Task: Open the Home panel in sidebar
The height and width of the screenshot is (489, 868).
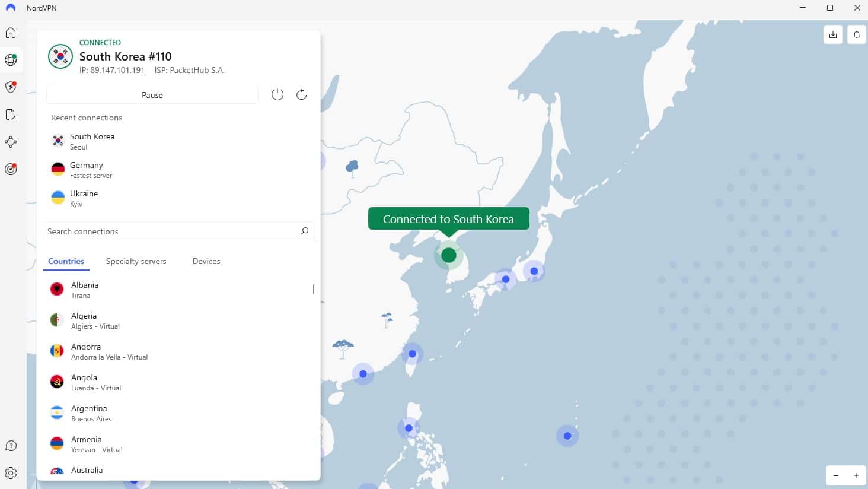Action: (x=11, y=33)
